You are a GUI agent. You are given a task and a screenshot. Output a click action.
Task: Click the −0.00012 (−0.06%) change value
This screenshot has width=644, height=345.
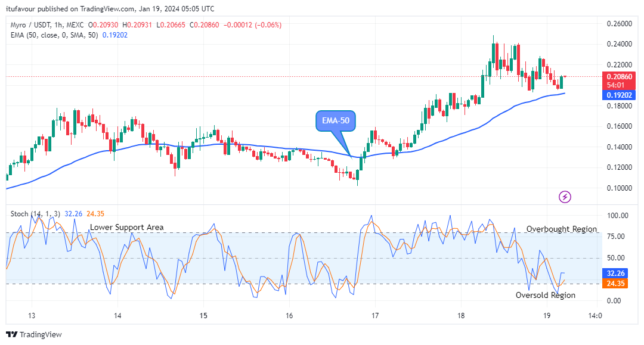[253, 25]
